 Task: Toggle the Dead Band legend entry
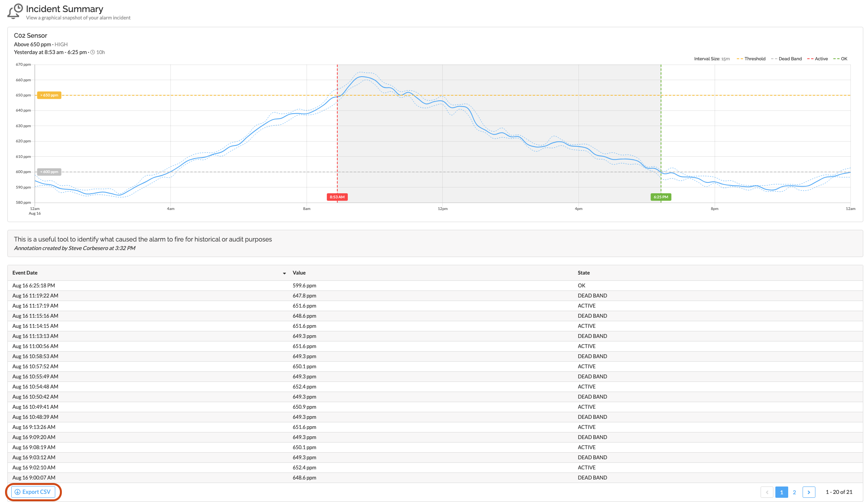point(786,59)
